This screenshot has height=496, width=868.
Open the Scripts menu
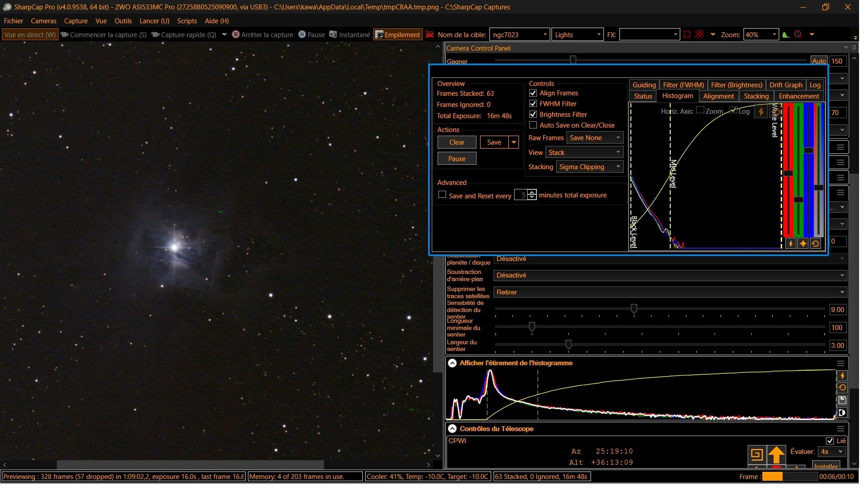click(187, 21)
